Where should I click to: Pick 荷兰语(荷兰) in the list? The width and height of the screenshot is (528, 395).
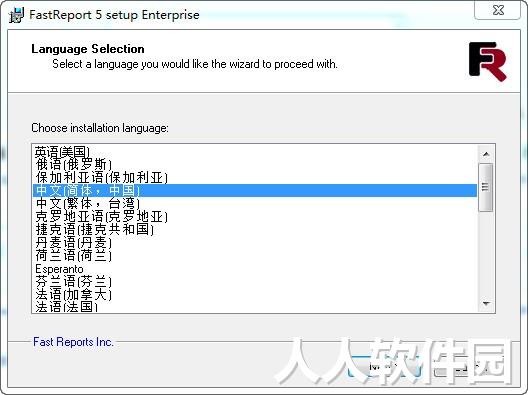point(73,255)
